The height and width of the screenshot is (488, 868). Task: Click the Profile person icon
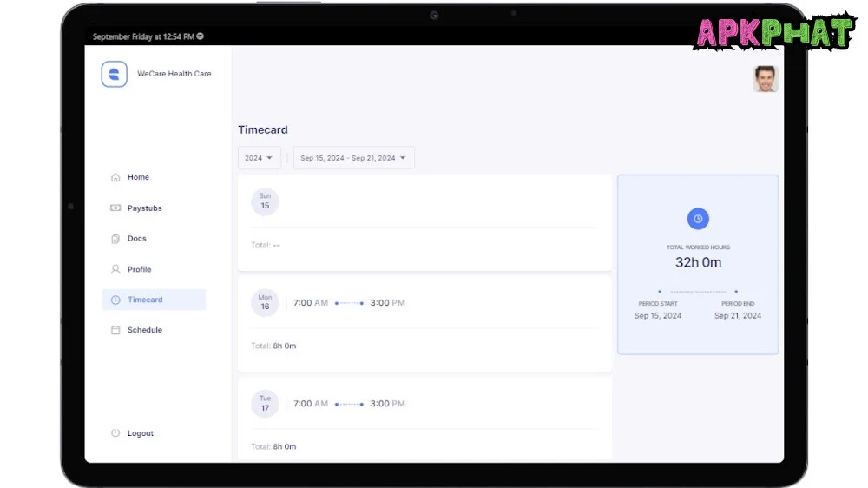point(115,269)
